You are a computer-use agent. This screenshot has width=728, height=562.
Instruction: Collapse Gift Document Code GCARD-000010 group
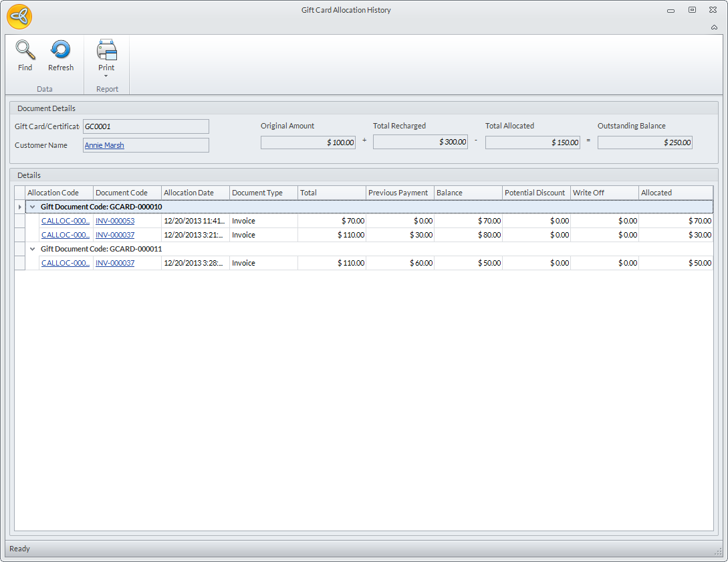pyautogui.click(x=33, y=207)
